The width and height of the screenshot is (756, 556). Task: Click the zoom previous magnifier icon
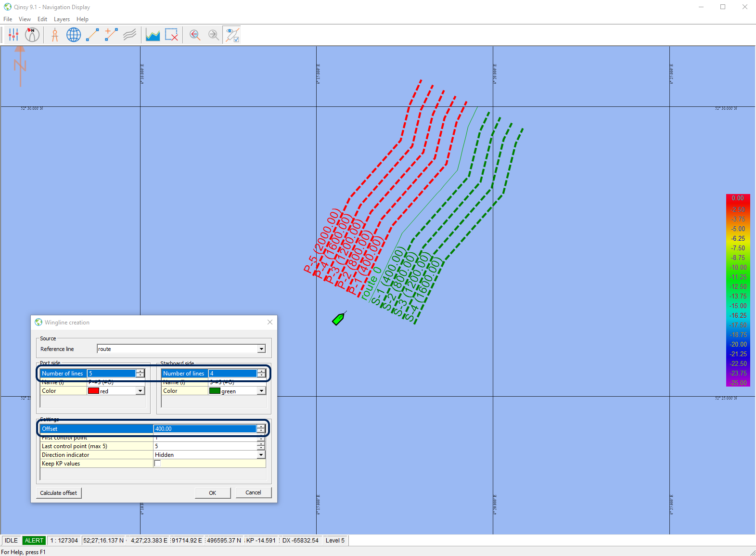[194, 35]
